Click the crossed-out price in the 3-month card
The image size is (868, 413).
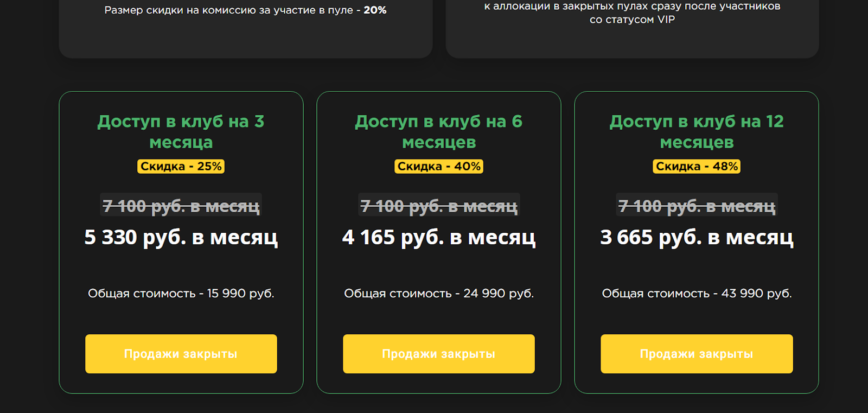pos(181,206)
